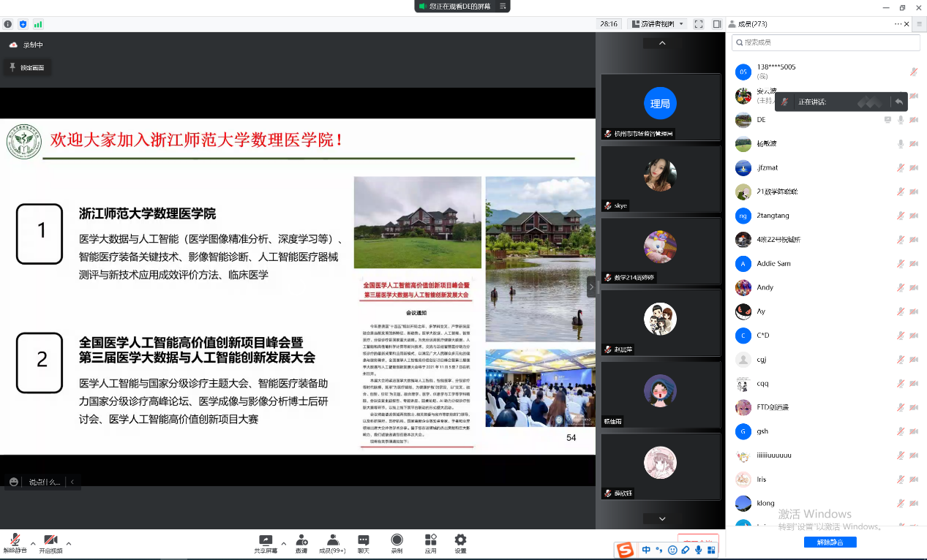Viewport: 927px width, 560px height.
Task: Toggle camera icon for Andy
Action: [914, 287]
